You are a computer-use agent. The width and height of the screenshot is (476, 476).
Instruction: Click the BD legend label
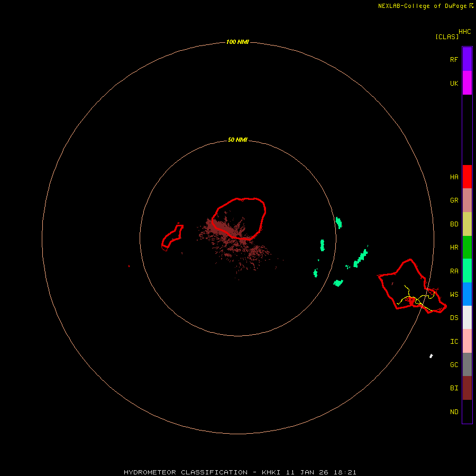[x=454, y=224]
